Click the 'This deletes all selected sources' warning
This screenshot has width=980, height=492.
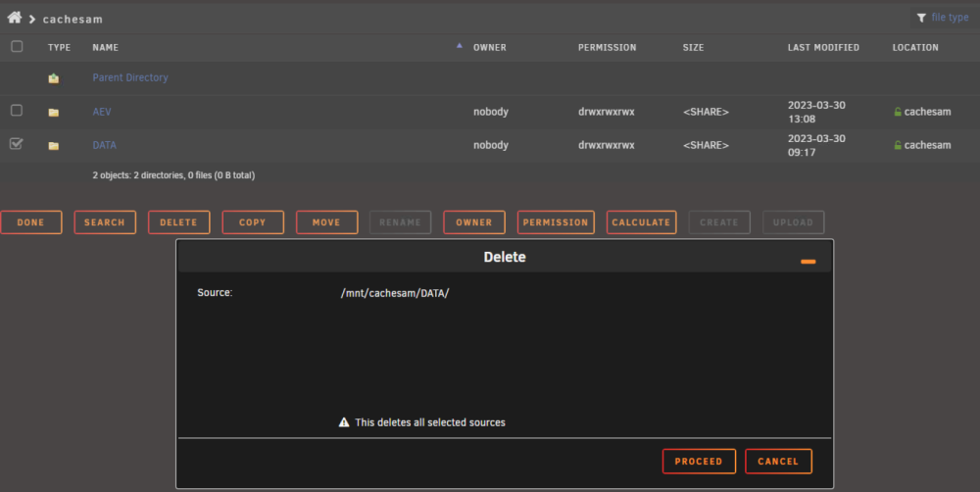[x=430, y=422]
